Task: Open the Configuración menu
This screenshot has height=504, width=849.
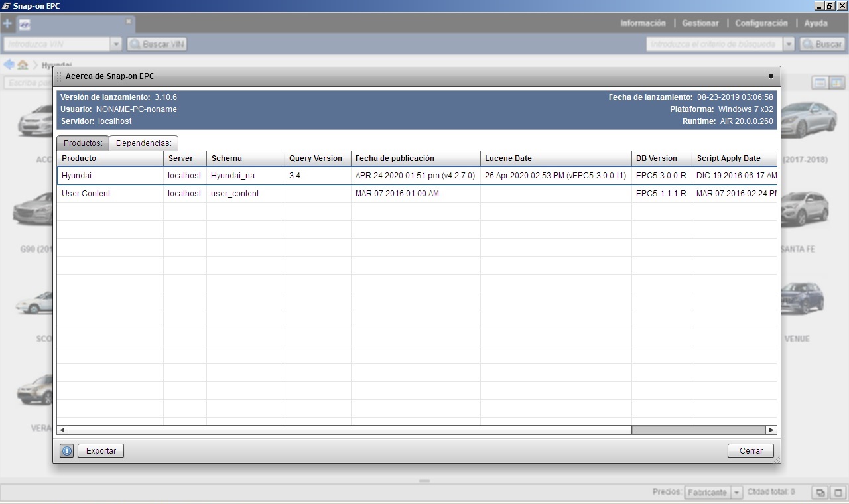Action: pyautogui.click(x=761, y=23)
